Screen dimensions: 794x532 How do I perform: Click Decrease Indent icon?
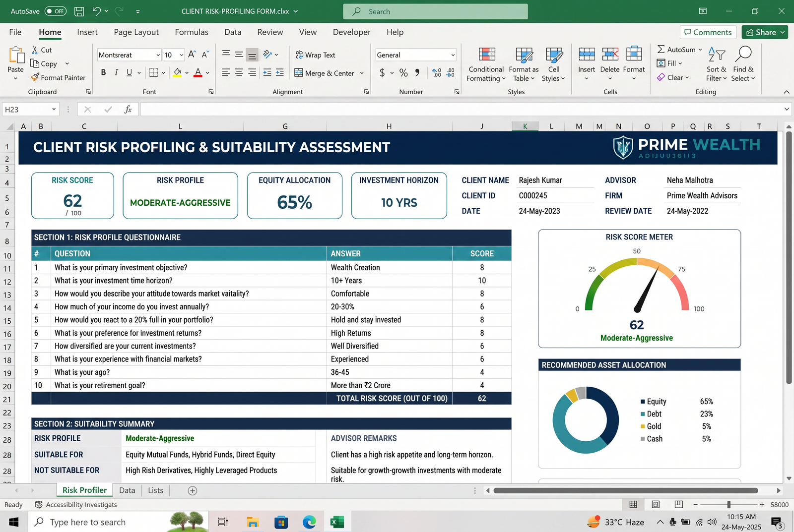coord(267,72)
